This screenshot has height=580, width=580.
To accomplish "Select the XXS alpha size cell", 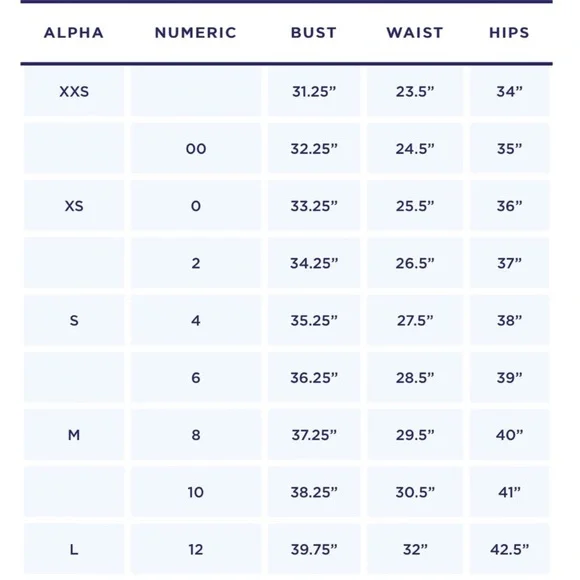I will coord(74,91).
